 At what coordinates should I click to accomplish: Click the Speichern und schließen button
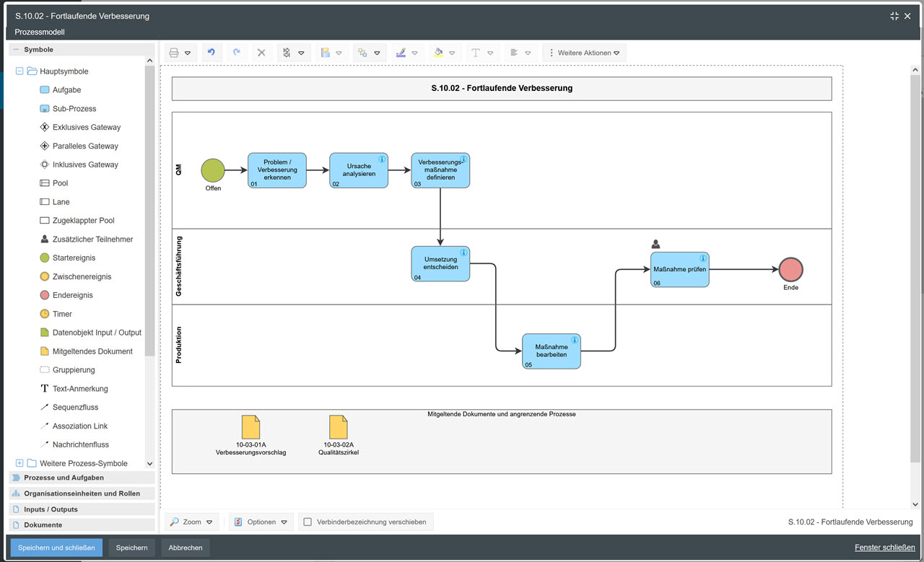pos(55,547)
